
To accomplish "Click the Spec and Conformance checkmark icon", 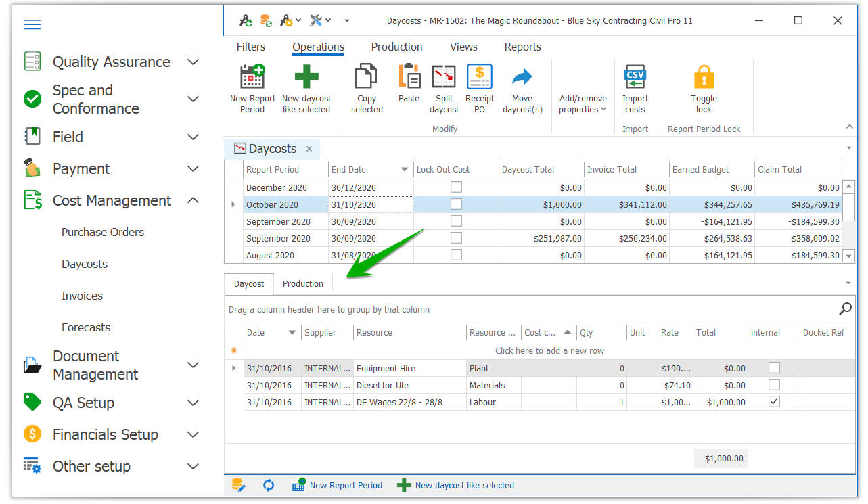I will 32,99.
